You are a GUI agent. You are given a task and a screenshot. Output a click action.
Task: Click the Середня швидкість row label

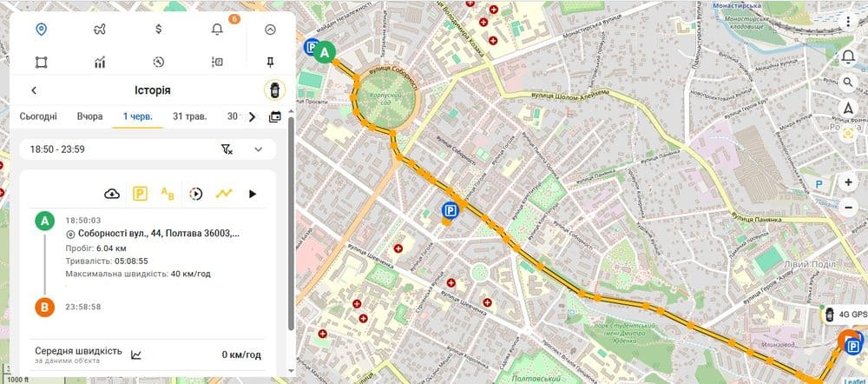pyautogui.click(x=78, y=351)
